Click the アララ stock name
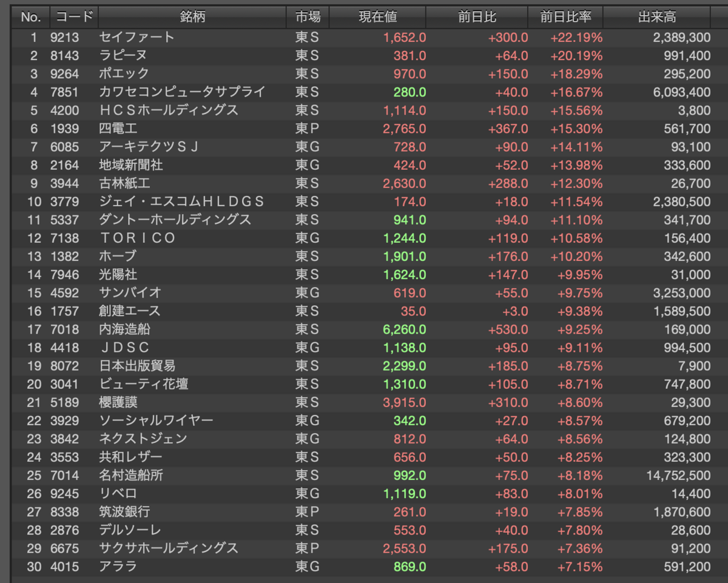Image resolution: width=728 pixels, height=583 pixels. point(118,567)
